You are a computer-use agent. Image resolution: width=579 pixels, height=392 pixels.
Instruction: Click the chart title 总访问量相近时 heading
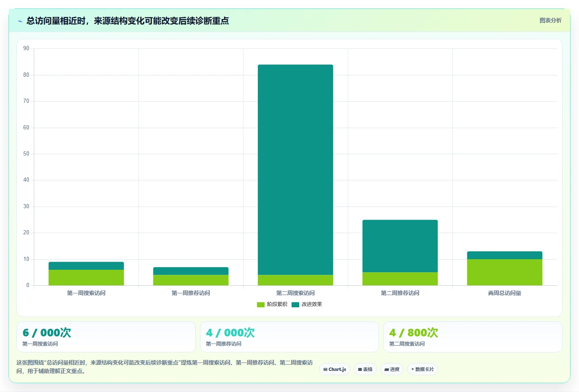(127, 21)
